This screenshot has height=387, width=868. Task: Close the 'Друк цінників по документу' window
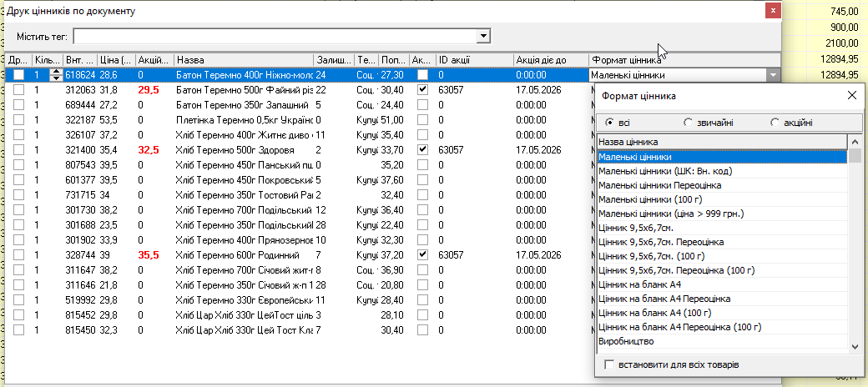(x=773, y=11)
